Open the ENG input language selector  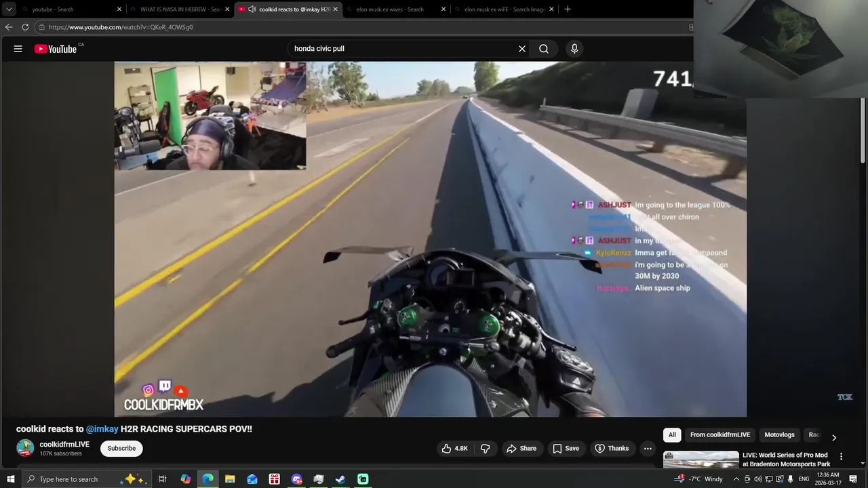pos(804,479)
